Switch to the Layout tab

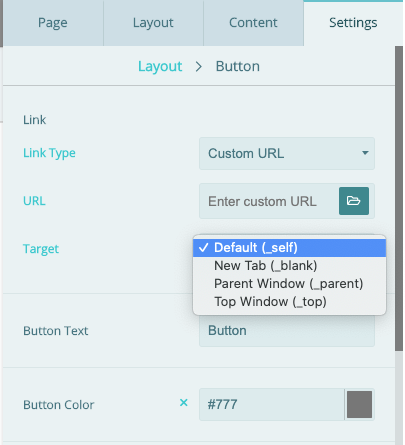click(x=153, y=23)
